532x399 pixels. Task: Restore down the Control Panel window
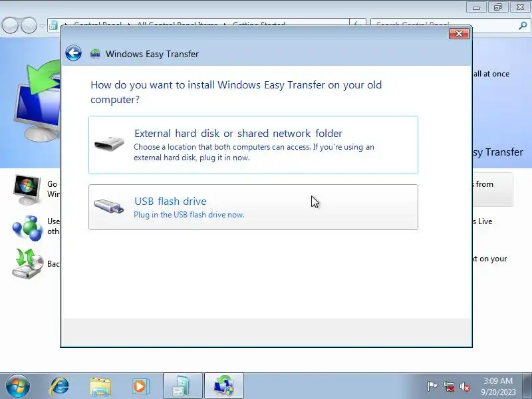point(497,7)
